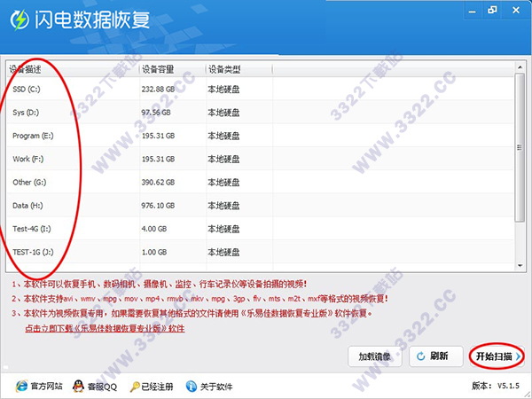Click 已经注册 status link
532x399 pixels.
tap(157, 387)
